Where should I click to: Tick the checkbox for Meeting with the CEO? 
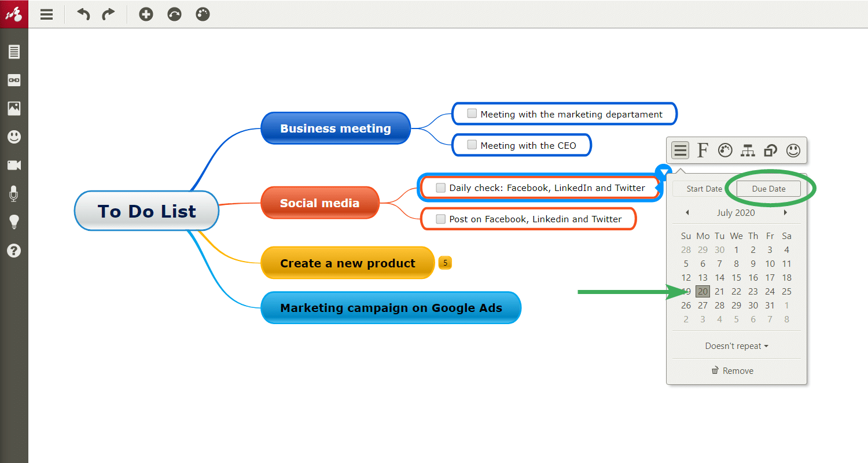coord(472,145)
